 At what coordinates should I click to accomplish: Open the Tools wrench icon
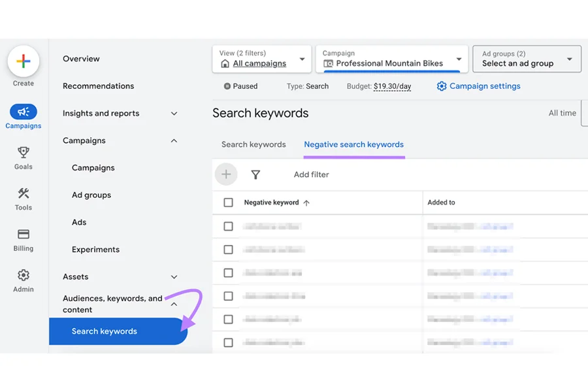pyautogui.click(x=24, y=193)
